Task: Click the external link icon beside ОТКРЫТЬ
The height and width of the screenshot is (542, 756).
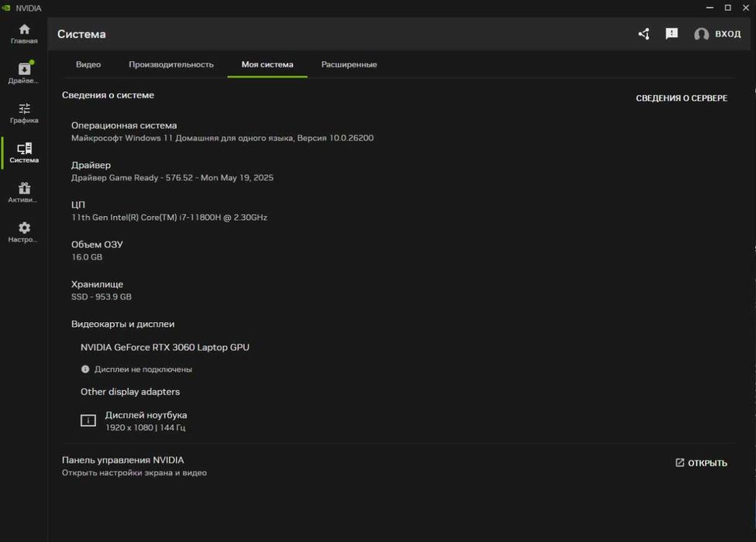Action: coord(680,462)
